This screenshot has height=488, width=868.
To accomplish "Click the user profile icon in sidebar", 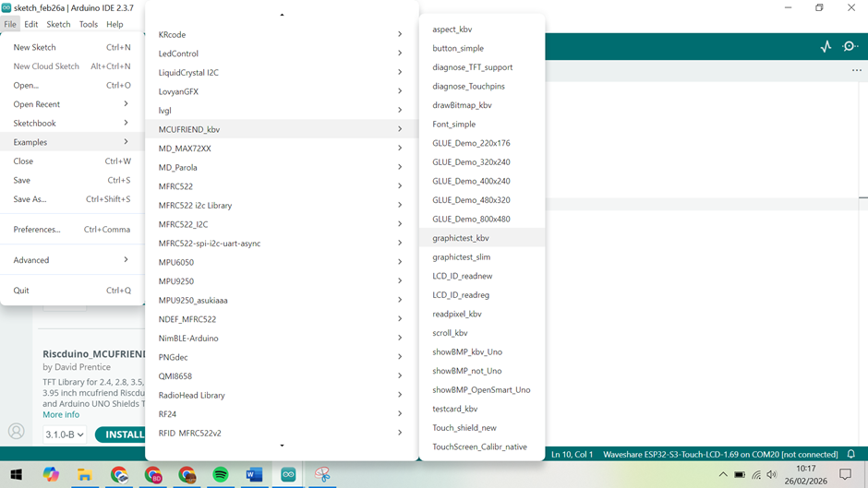I will pyautogui.click(x=17, y=431).
